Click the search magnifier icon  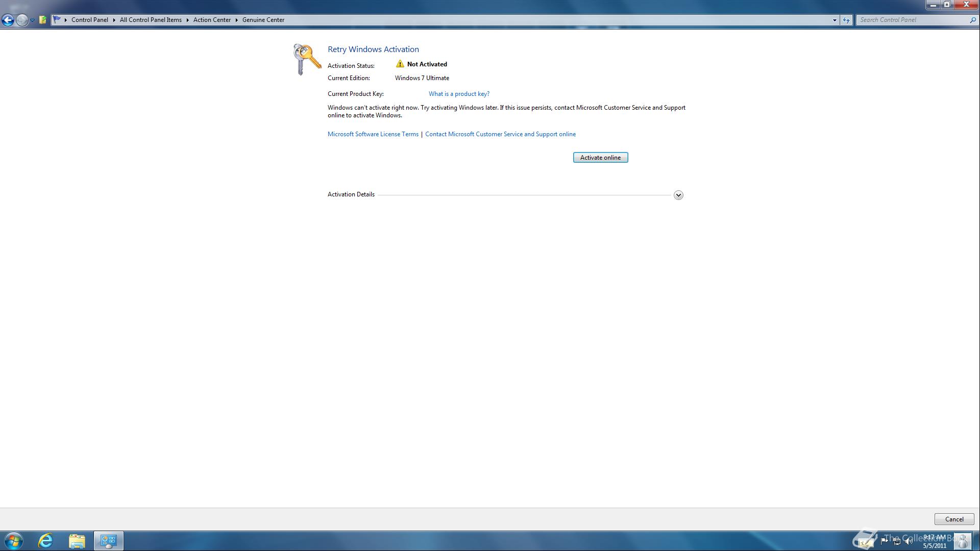pos(972,20)
